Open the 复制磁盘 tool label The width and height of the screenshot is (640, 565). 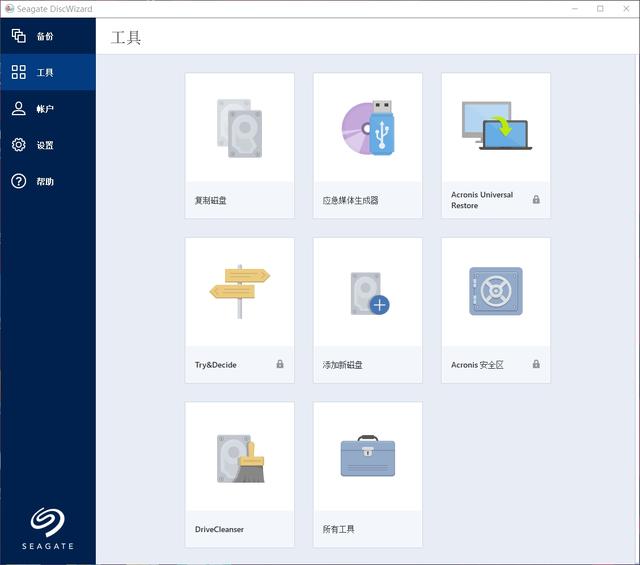click(x=211, y=200)
